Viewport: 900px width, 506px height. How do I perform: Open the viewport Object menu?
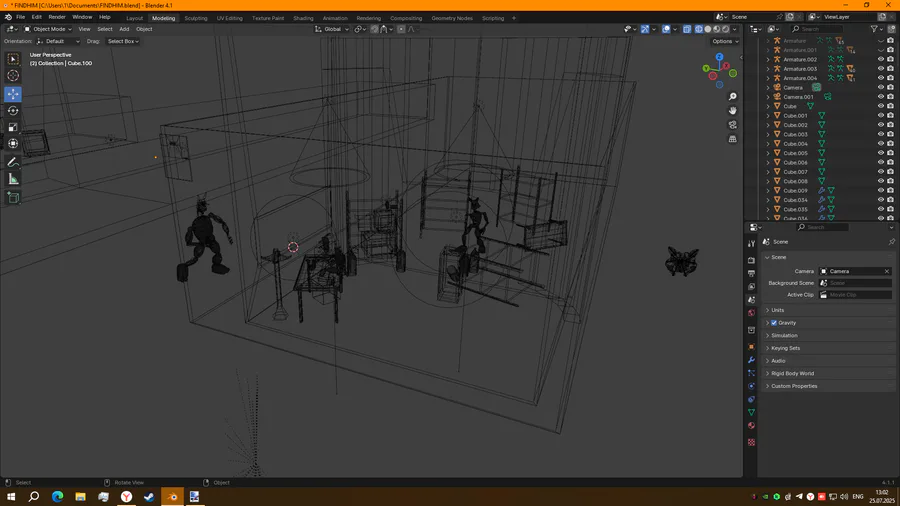(x=144, y=29)
